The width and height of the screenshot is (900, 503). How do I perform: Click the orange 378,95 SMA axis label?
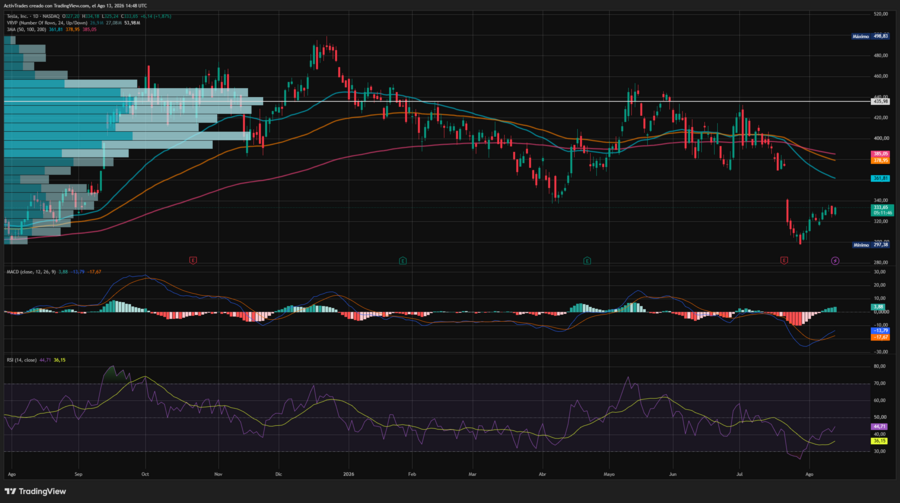[880, 160]
